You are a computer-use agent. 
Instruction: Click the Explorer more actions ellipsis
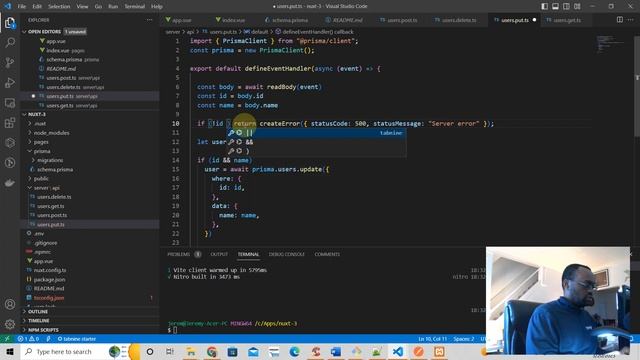[150, 20]
